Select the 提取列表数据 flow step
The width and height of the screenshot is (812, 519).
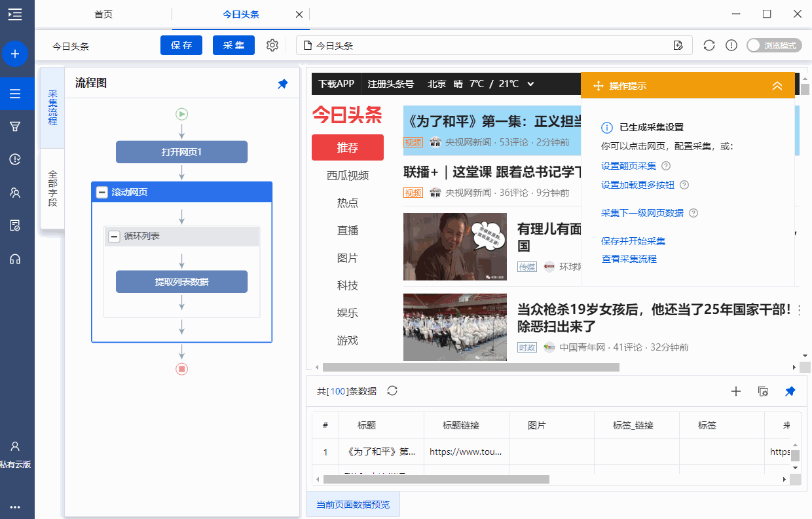tap(182, 282)
